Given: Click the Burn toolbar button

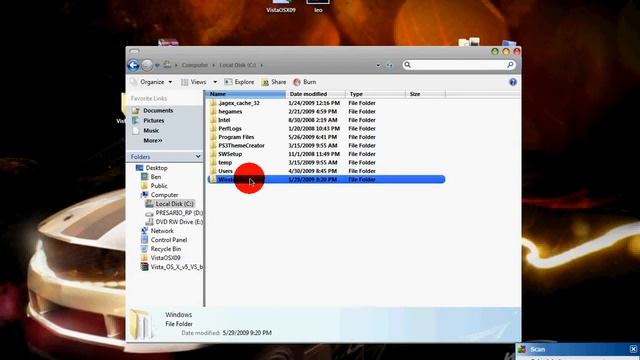Looking at the screenshot, I should [305, 82].
